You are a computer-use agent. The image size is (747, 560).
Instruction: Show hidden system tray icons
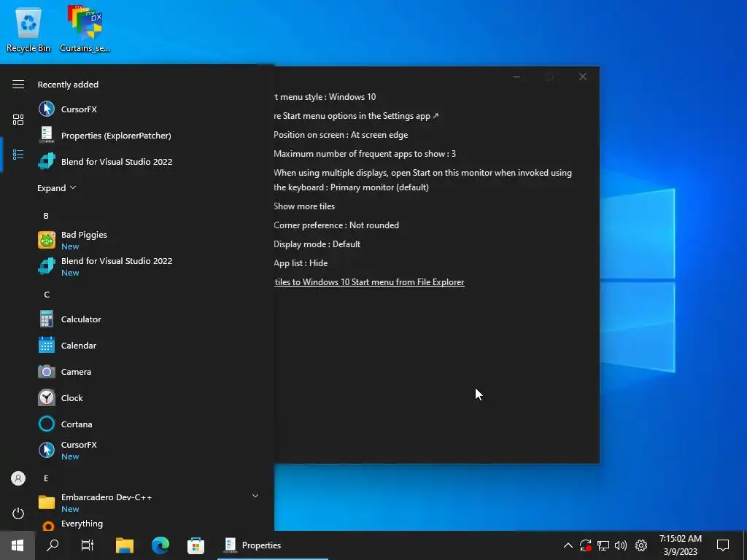point(568,545)
